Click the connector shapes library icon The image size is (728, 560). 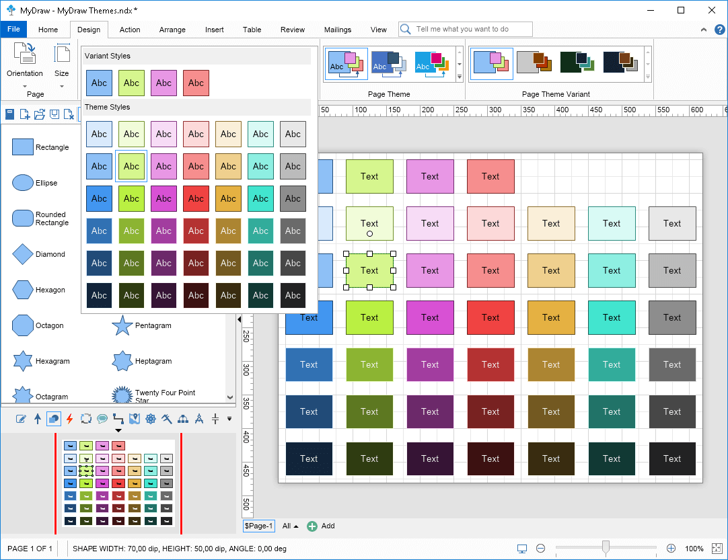[118, 419]
